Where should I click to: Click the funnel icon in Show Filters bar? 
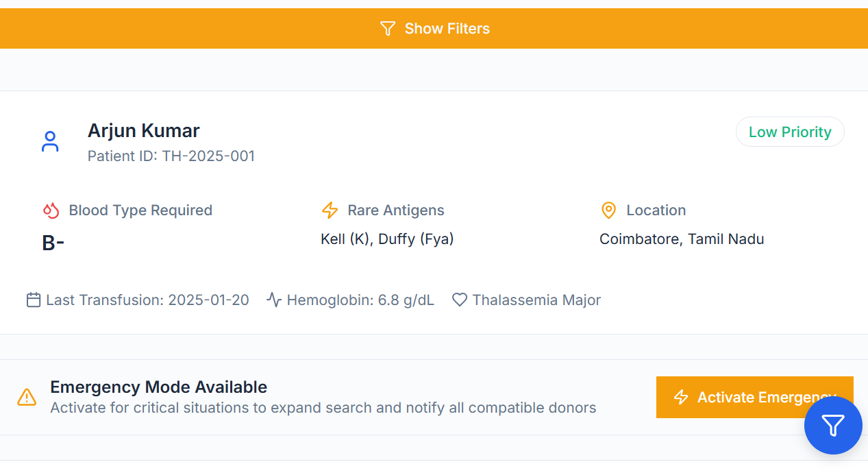pos(388,29)
